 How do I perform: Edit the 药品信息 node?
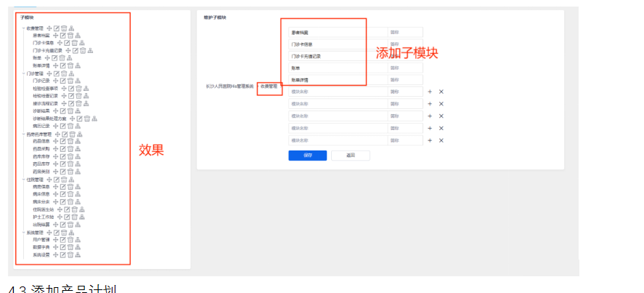[63, 141]
